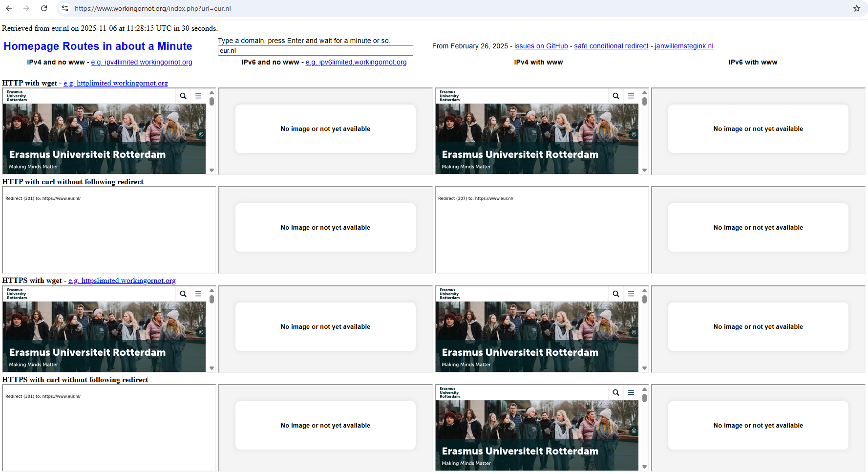Open hamburger menu in HTTPS wget IPv4 with-www preview

[631, 294]
